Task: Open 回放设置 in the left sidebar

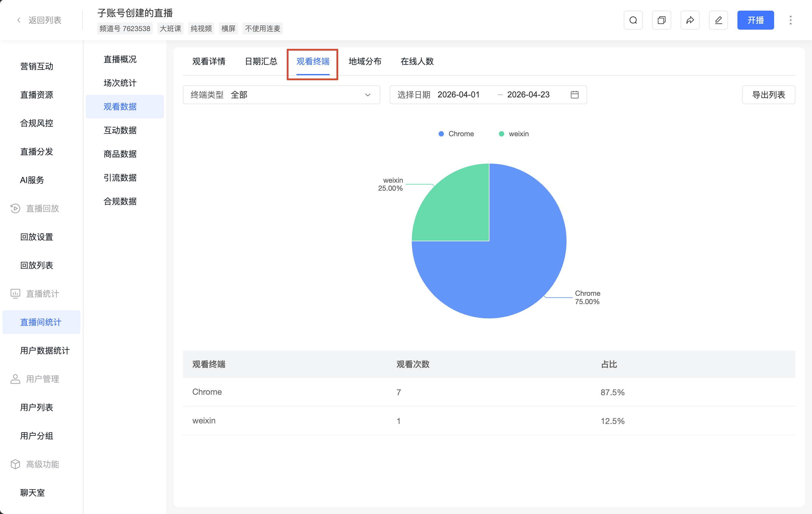Action: (37, 237)
